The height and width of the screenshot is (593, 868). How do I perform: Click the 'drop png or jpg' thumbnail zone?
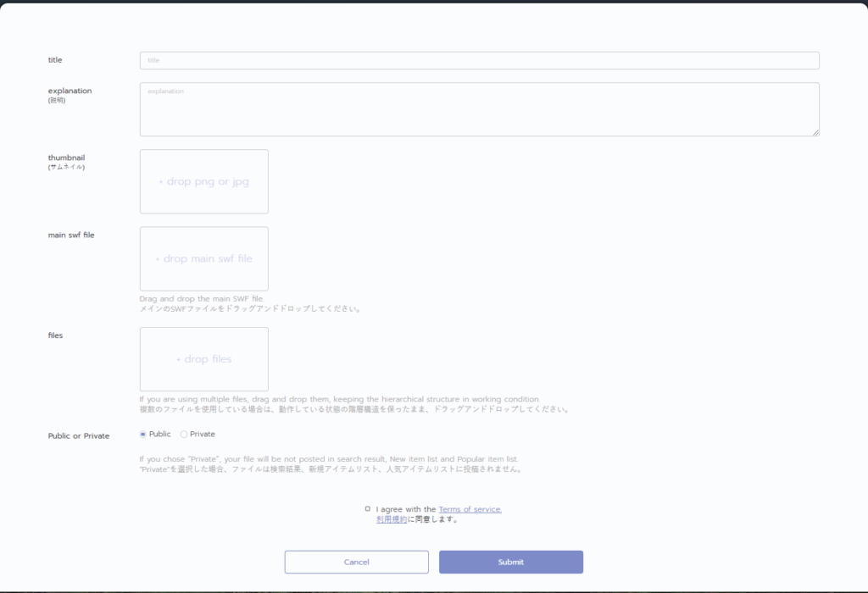coord(203,181)
